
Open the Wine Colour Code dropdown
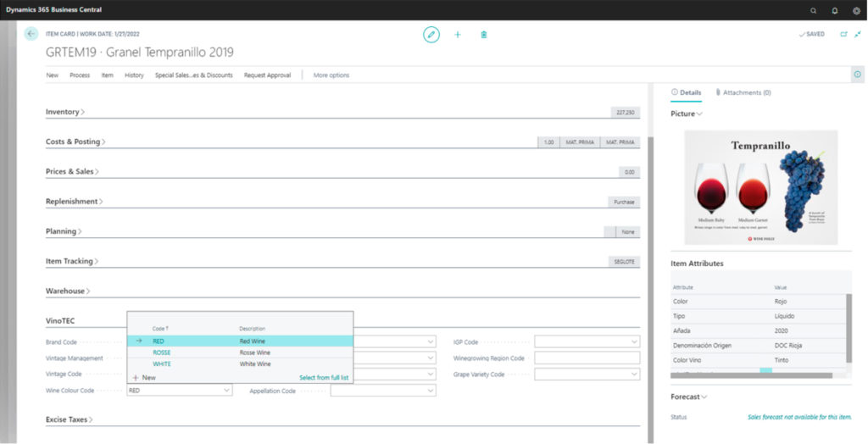click(x=226, y=391)
